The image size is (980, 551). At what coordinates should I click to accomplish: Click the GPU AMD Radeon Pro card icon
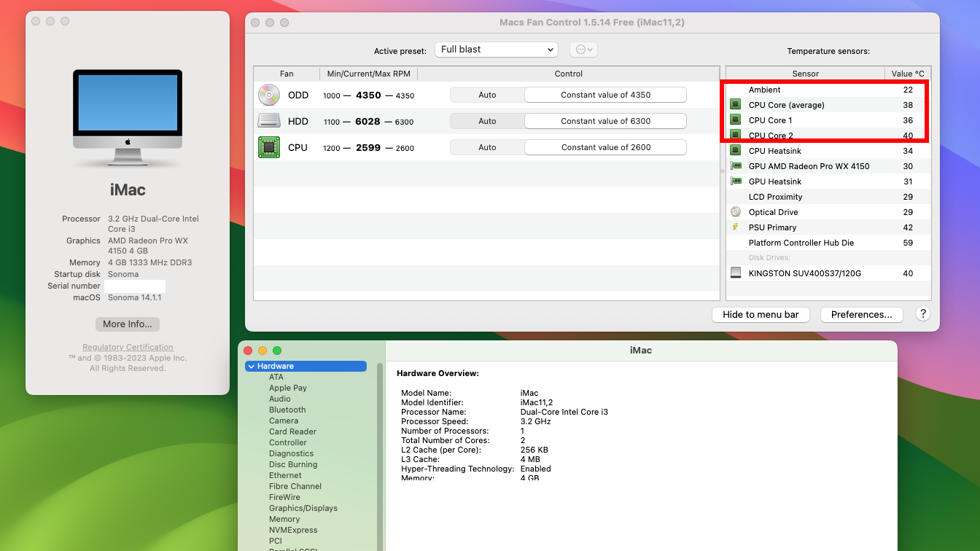click(736, 166)
